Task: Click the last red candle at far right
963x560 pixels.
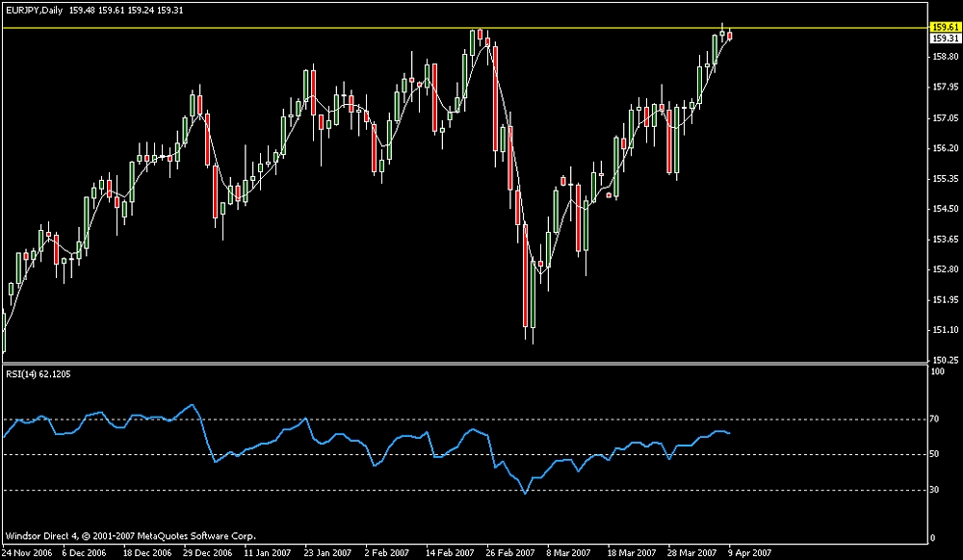Action: click(730, 37)
